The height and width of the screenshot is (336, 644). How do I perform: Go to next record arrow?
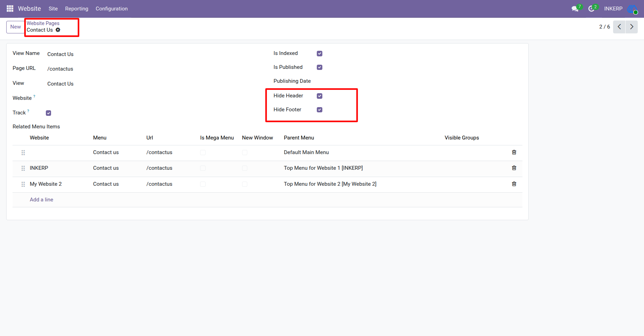coord(632,27)
